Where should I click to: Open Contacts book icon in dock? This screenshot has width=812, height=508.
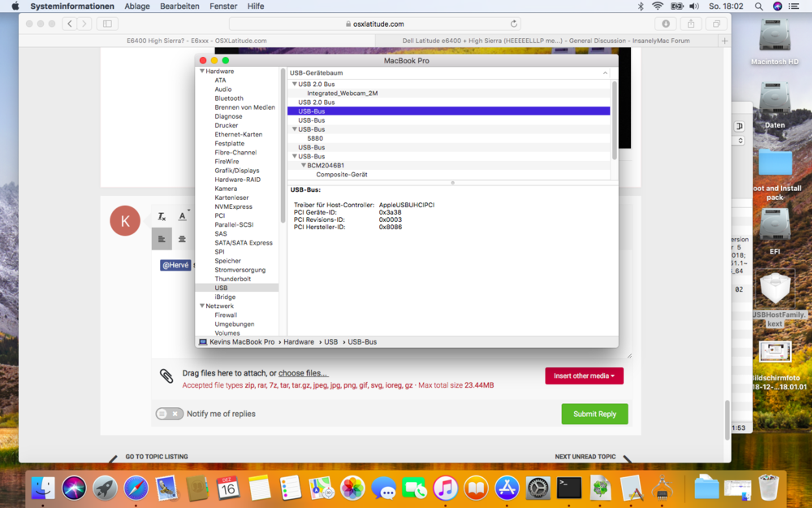197,488
